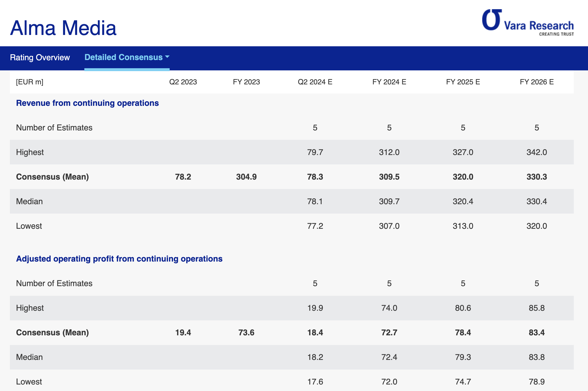Click revenue consensus value 309.5
The width and height of the screenshot is (588, 391).
point(389,177)
